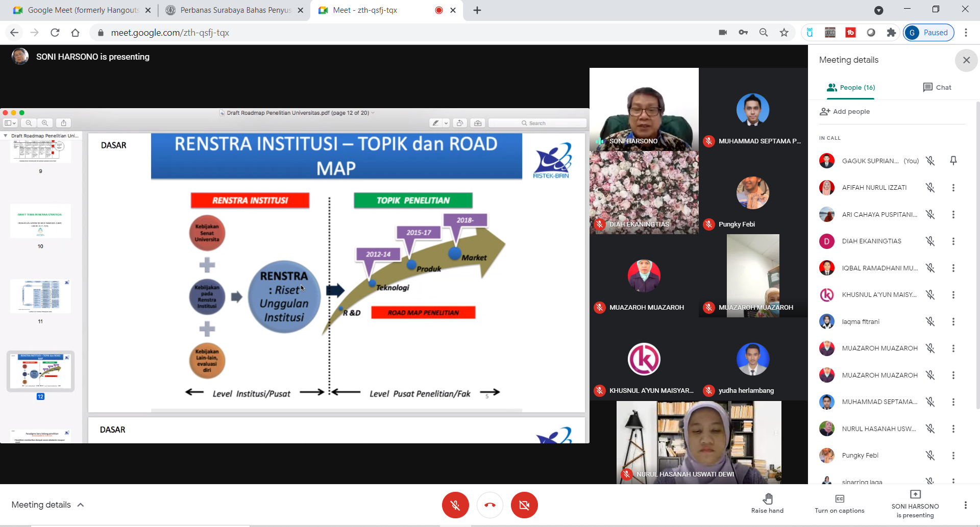Toggle camera on in Meet controls
The image size is (980, 527).
point(524,505)
